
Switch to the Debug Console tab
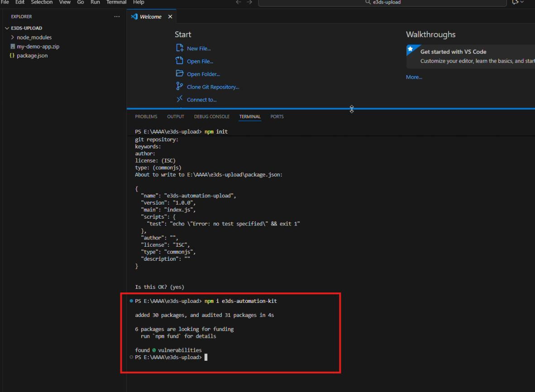(211, 117)
